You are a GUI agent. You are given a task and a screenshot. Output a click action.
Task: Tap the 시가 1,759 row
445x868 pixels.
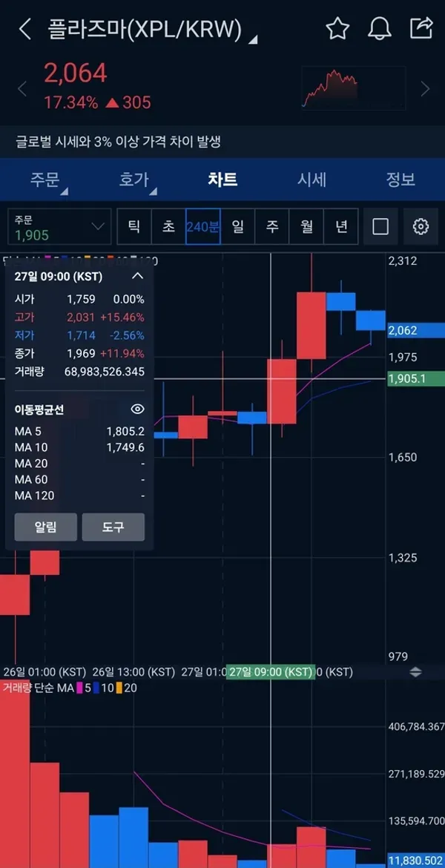(x=79, y=299)
